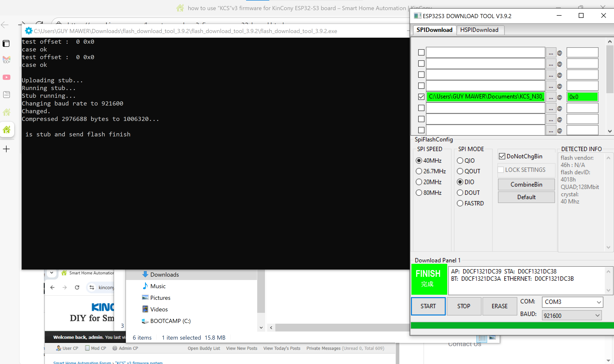The width and height of the screenshot is (614, 364).
Task: Click the Music folder icon
Action: (x=145, y=286)
